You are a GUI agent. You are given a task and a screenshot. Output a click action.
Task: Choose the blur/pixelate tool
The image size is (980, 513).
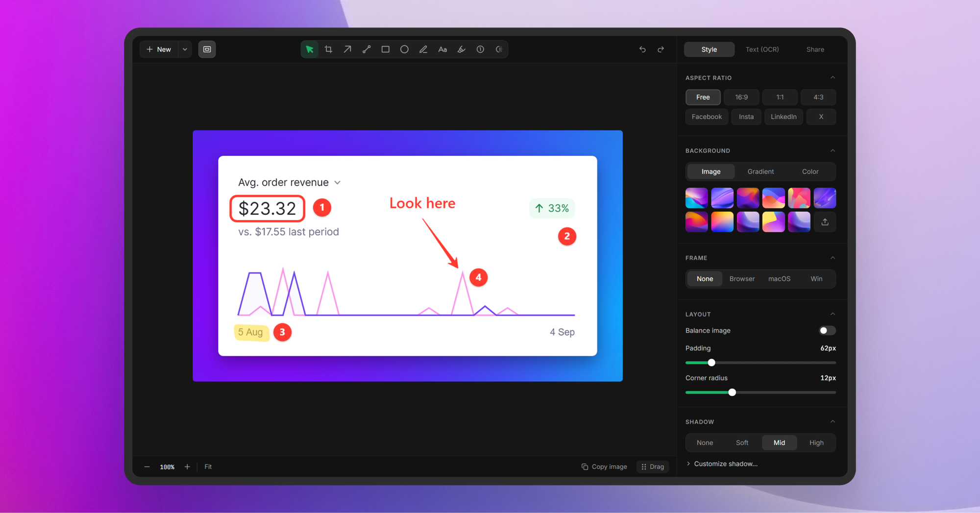click(499, 49)
